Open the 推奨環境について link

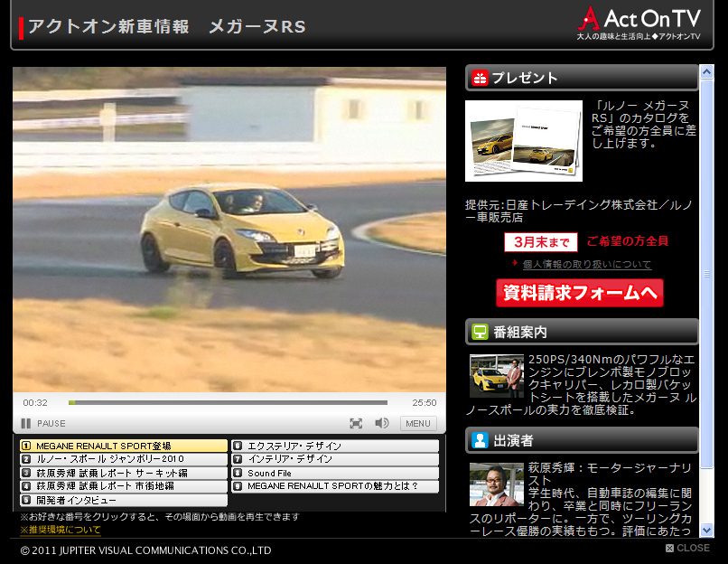[x=61, y=530]
